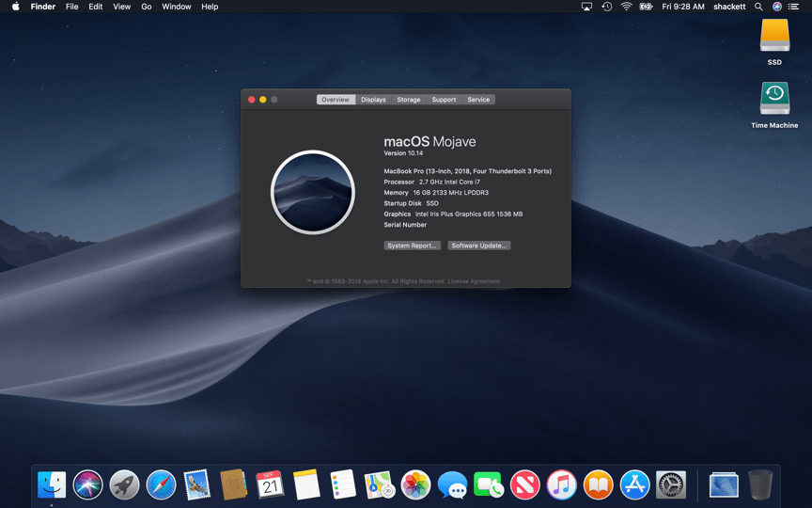Open News app in Dock

(525, 484)
